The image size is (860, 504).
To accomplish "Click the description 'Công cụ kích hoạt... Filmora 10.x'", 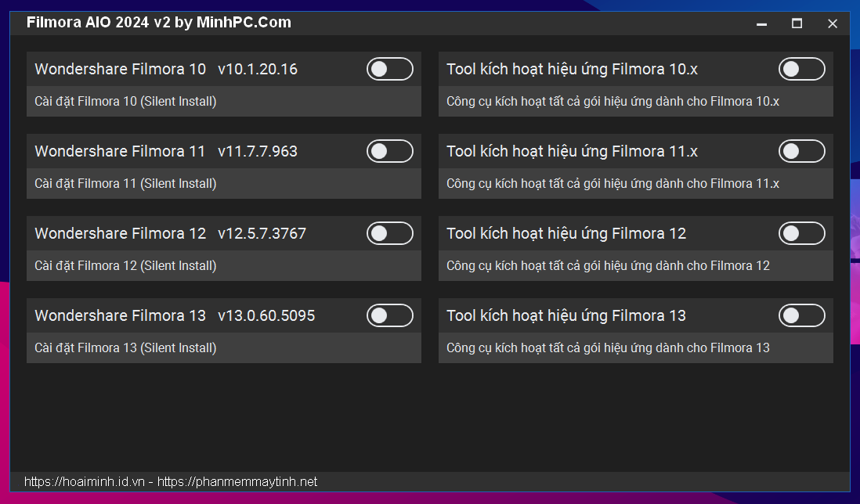I will (613, 102).
